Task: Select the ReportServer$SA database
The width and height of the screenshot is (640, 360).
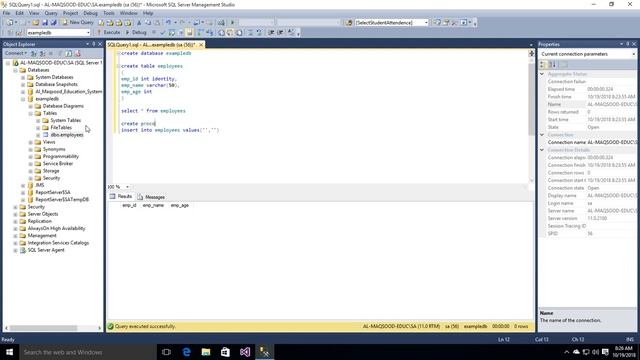Action: click(x=53, y=192)
